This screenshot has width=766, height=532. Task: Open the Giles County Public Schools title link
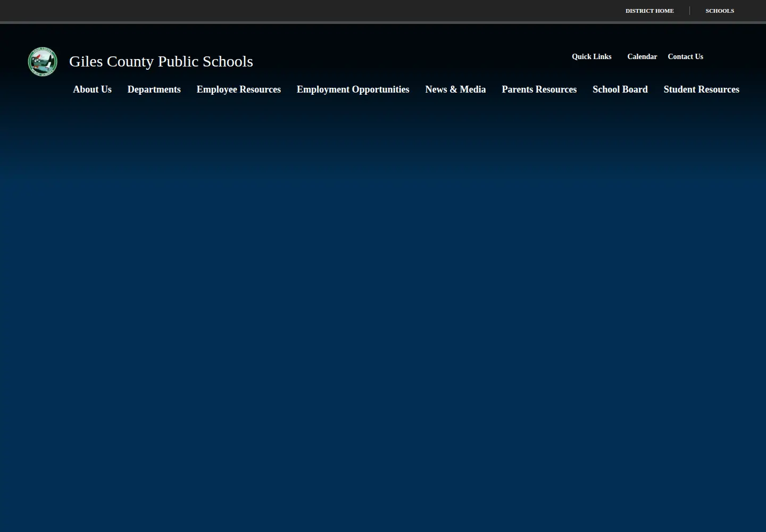(x=161, y=61)
